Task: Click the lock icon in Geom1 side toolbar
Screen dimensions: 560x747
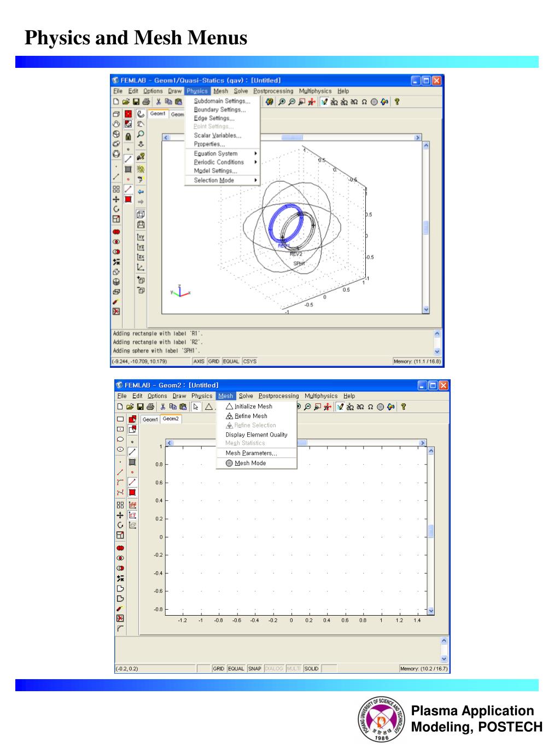Action: [128, 136]
